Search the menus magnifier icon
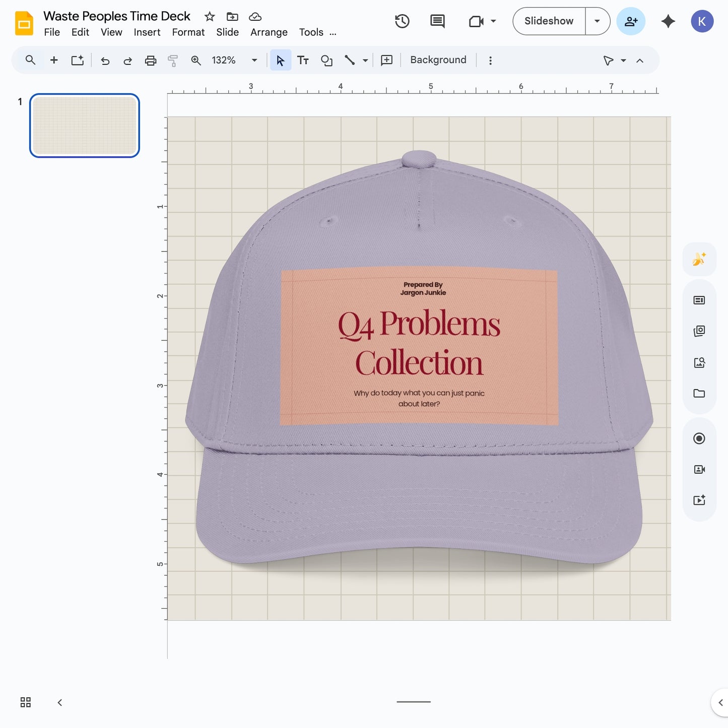Image resolution: width=728 pixels, height=728 pixels. click(30, 60)
